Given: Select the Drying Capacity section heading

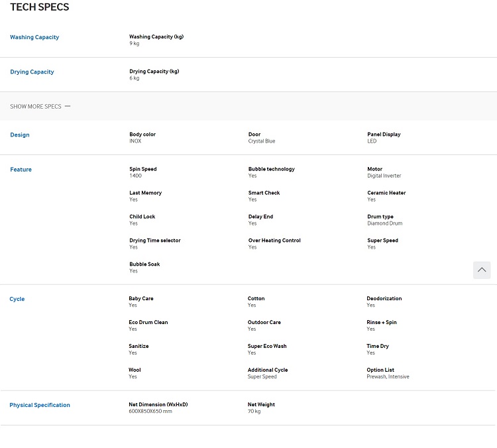Looking at the screenshot, I should click(32, 72).
